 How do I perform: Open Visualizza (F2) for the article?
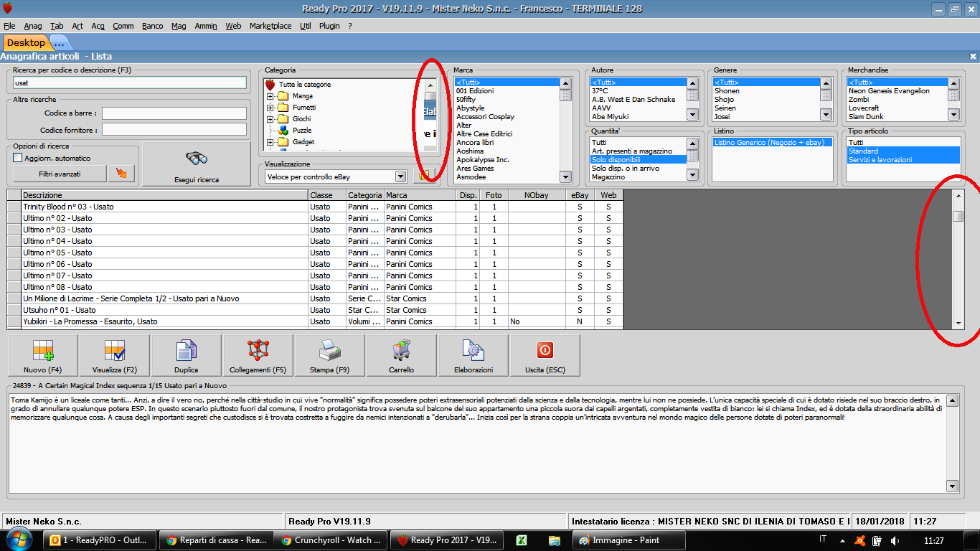(x=115, y=355)
